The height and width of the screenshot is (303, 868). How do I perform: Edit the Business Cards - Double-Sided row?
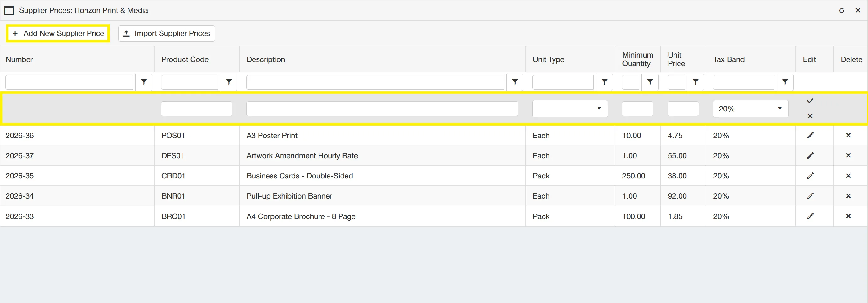pyautogui.click(x=811, y=176)
